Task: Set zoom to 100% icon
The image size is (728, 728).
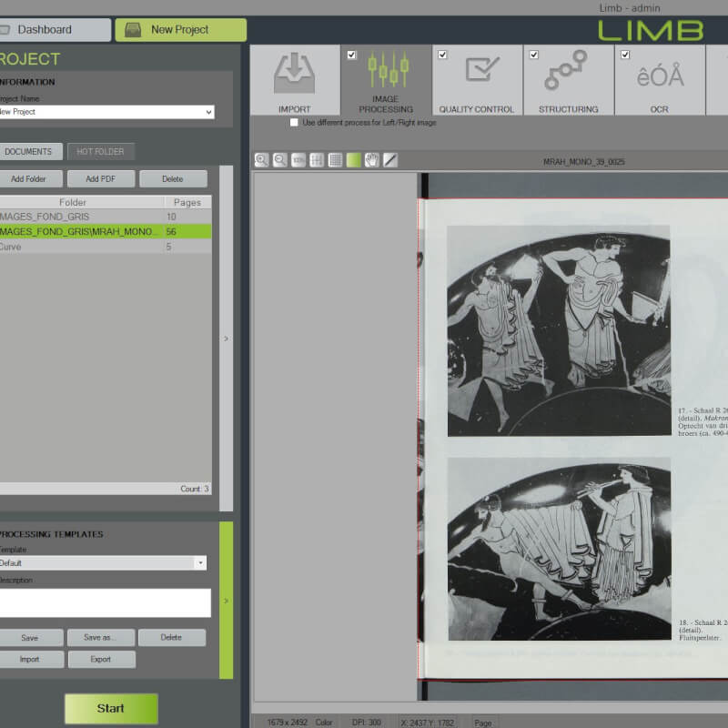Action: (x=298, y=160)
